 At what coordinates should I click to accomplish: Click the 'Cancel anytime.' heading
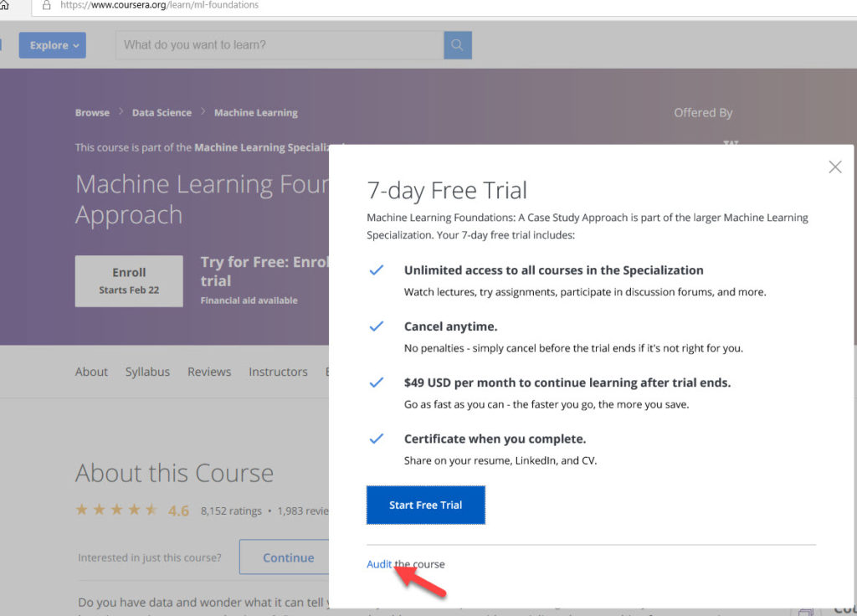click(451, 326)
